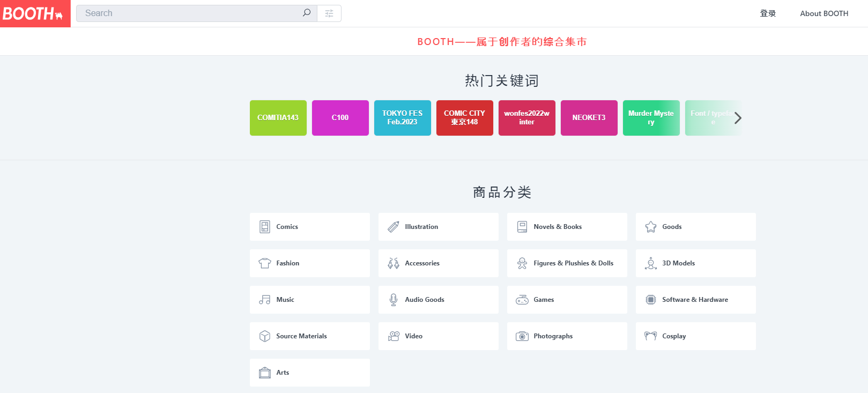This screenshot has width=868, height=393.
Task: Click the Arts frame icon
Action: tap(265, 373)
